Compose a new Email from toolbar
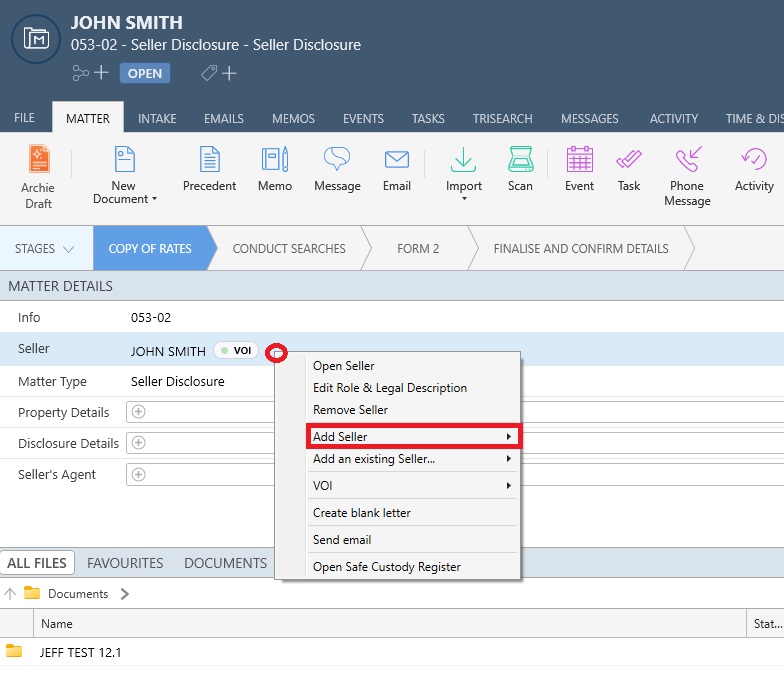784x698 pixels. (397, 170)
